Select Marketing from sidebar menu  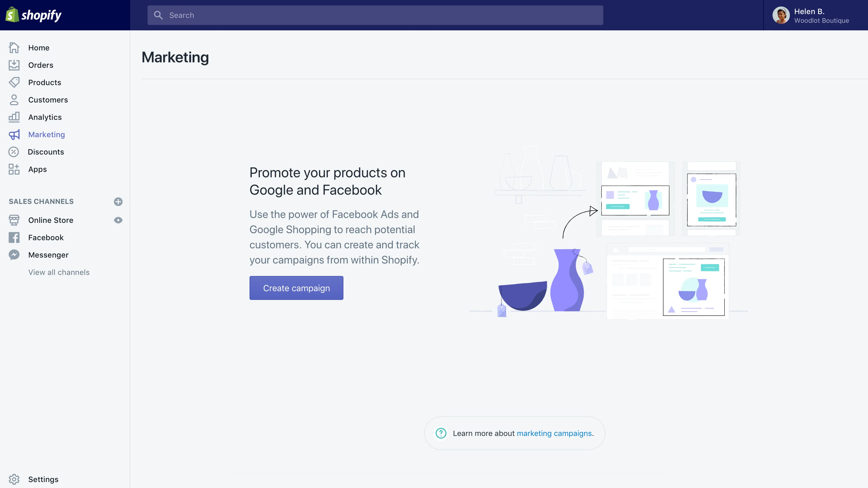pyautogui.click(x=46, y=134)
